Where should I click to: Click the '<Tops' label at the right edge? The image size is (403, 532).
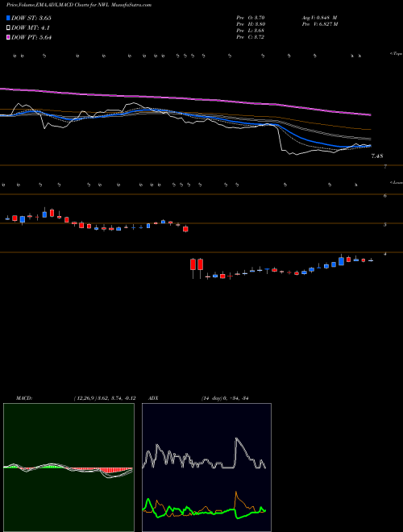pos(397,54)
